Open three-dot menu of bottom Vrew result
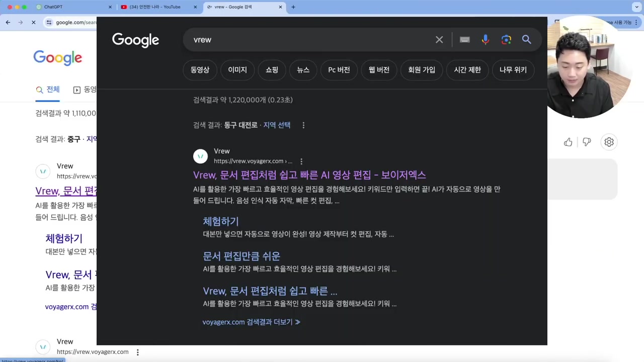Viewport: 644px width, 362px height. pyautogui.click(x=137, y=352)
